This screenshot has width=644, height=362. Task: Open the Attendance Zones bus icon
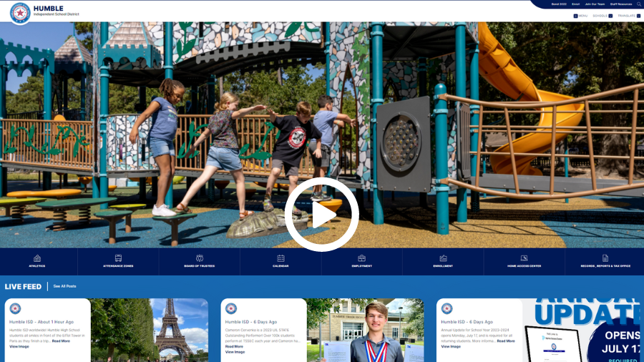(118, 258)
